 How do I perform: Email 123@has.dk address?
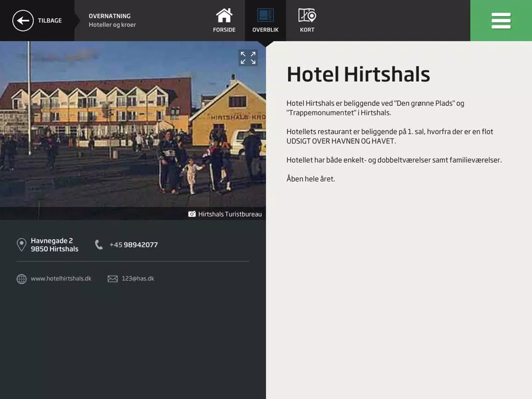coord(138,279)
